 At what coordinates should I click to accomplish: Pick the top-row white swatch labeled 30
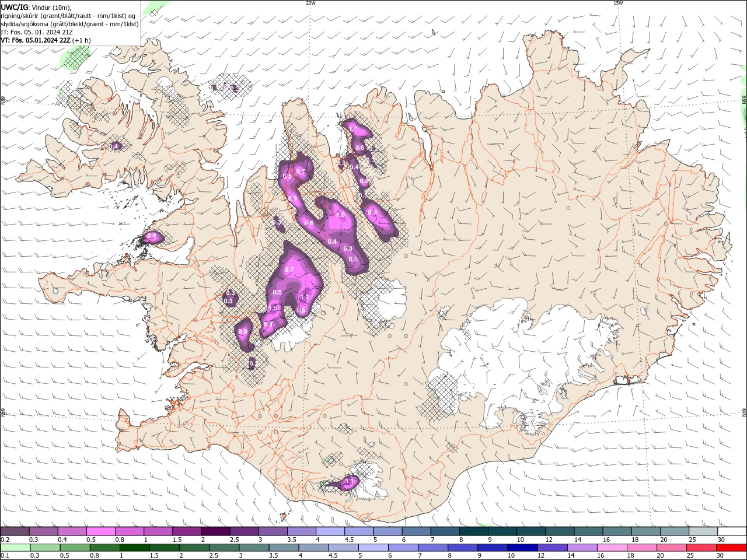coord(732,531)
